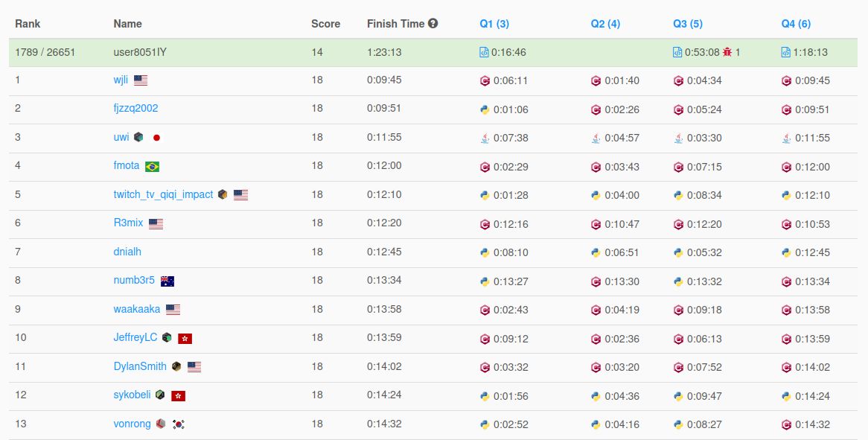View uwi's Q2 Java solution icon
This screenshot has width=868, height=440.
tap(596, 138)
